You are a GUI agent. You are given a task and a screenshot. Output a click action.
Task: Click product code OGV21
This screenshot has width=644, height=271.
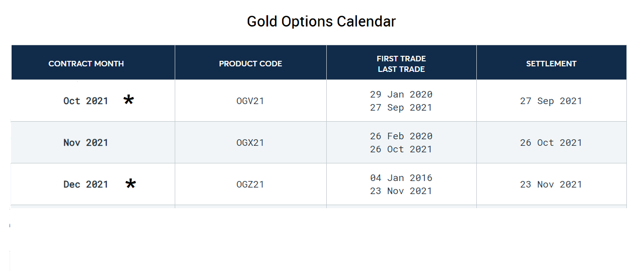pyautogui.click(x=250, y=101)
